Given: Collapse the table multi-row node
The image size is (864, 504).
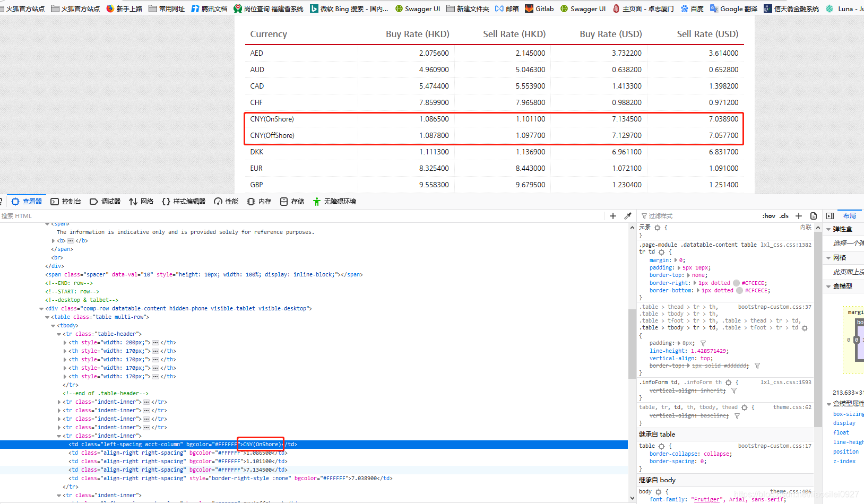Looking at the screenshot, I should tap(47, 317).
